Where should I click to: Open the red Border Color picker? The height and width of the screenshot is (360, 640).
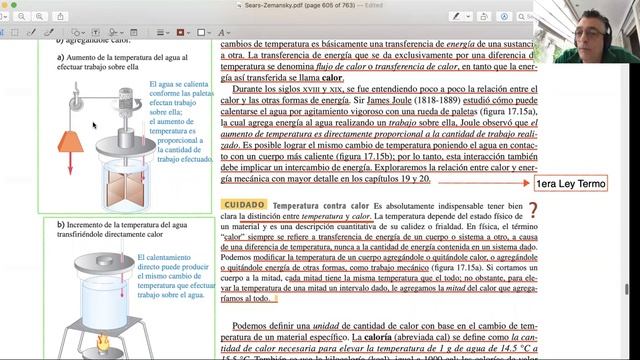(182, 32)
